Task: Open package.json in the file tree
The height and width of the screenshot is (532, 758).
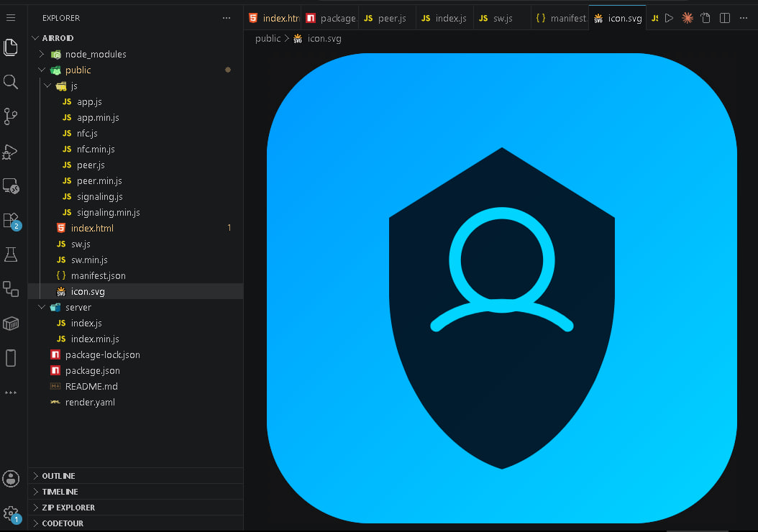Action: coord(135,371)
